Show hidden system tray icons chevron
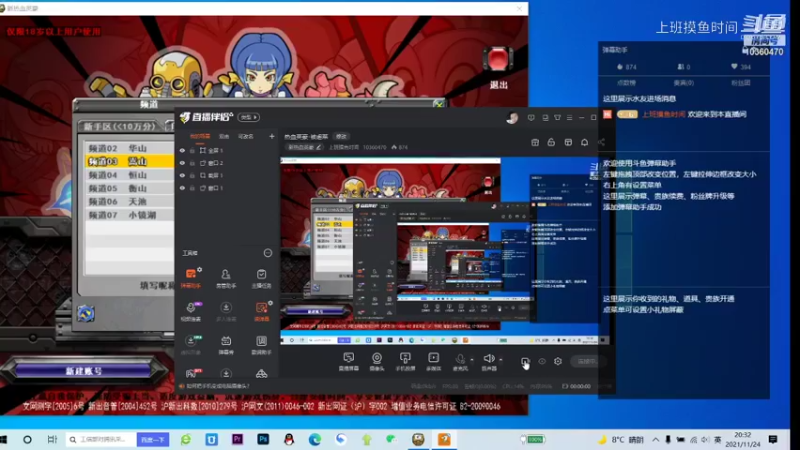800x450 pixels. [x=656, y=439]
